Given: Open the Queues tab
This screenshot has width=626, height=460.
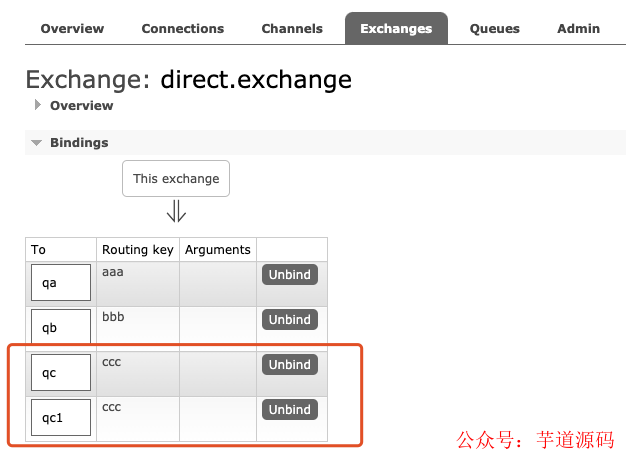Looking at the screenshot, I should 495,29.
